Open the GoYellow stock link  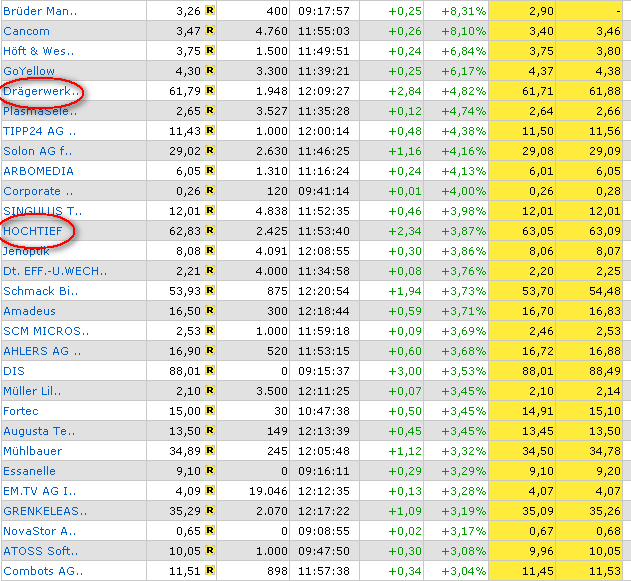[29, 71]
